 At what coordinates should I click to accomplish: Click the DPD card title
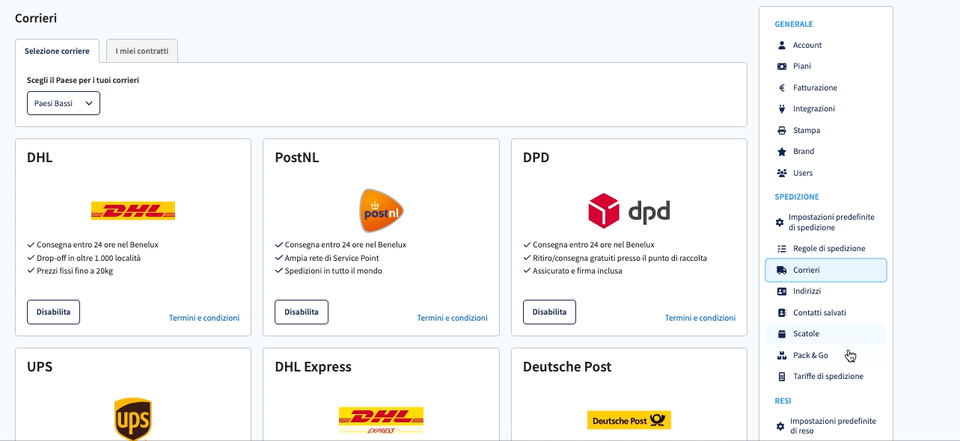(536, 158)
